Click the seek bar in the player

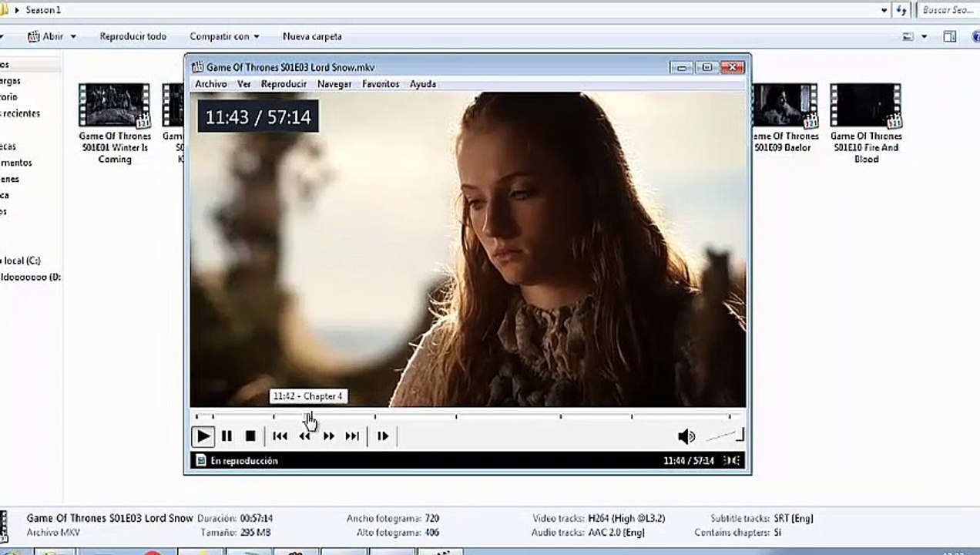[467, 417]
